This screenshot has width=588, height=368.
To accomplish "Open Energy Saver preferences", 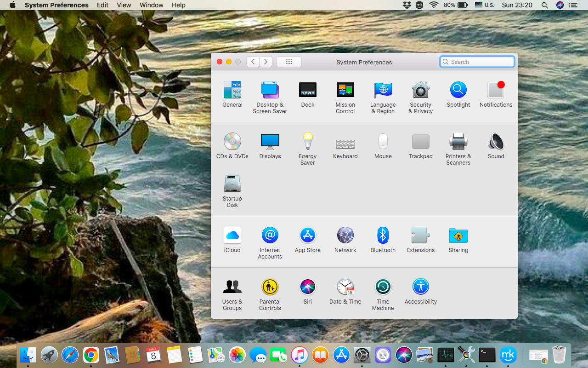I will [x=307, y=141].
